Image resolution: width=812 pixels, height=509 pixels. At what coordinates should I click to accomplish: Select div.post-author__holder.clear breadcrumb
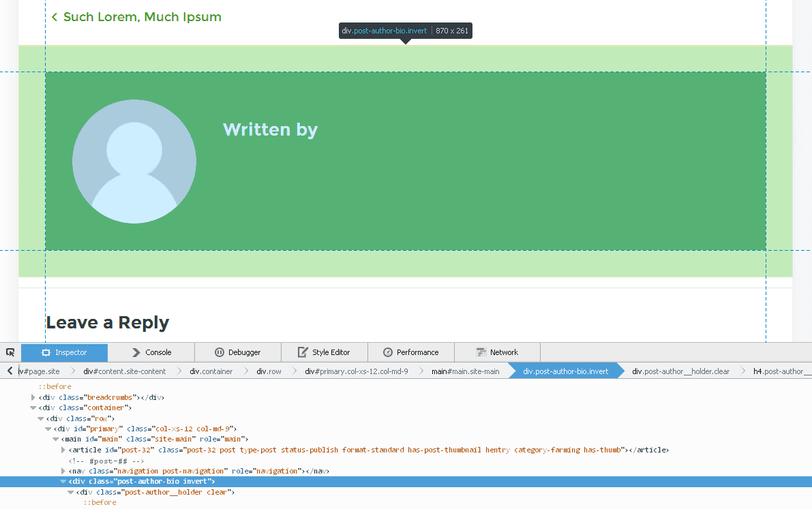click(x=680, y=371)
